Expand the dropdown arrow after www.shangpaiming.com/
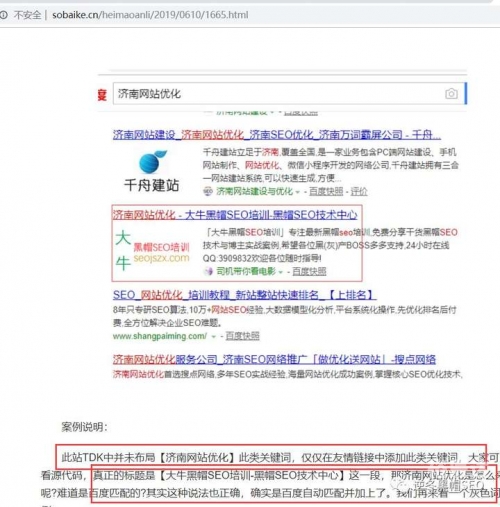This screenshot has height=507, width=500. 214,337
